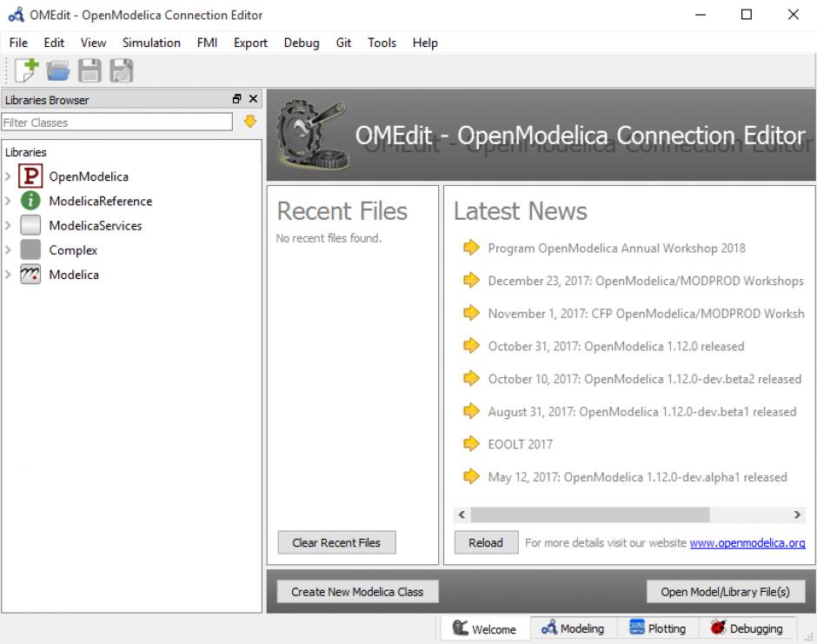
Task: Expand the Complex library tree node
Action: [8, 249]
